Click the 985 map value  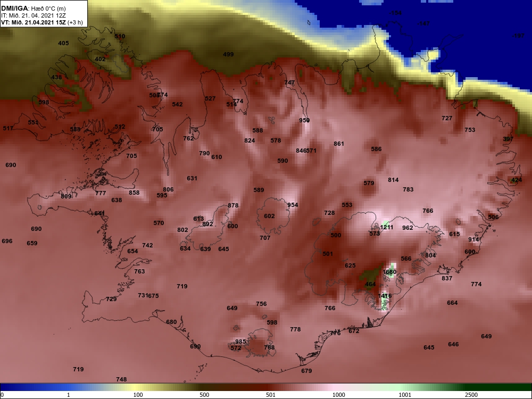pos(240,342)
